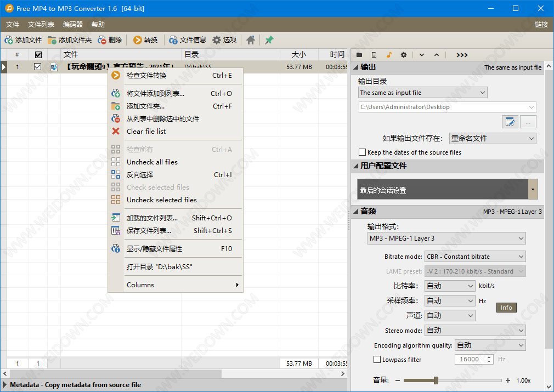
Task: Click the 音量 slider handle
Action: click(x=436, y=380)
